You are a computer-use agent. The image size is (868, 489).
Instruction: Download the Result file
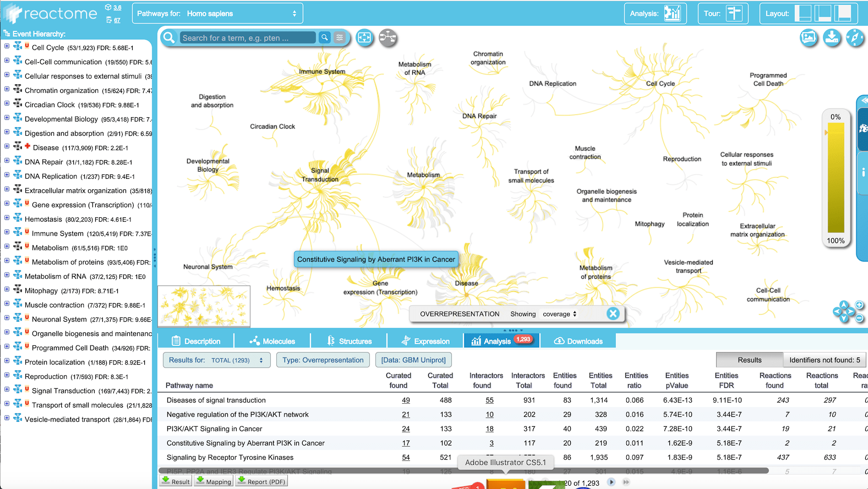(176, 481)
